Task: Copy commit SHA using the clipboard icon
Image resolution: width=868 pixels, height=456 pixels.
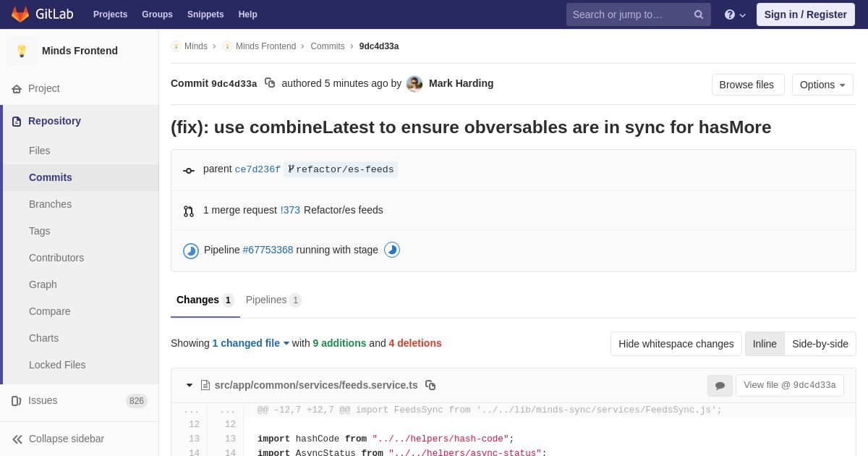Action: [270, 83]
